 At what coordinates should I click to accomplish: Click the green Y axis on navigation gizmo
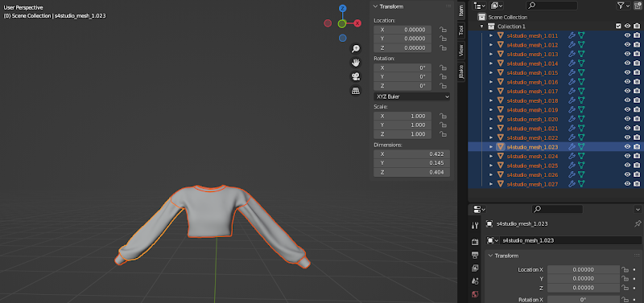342,24
